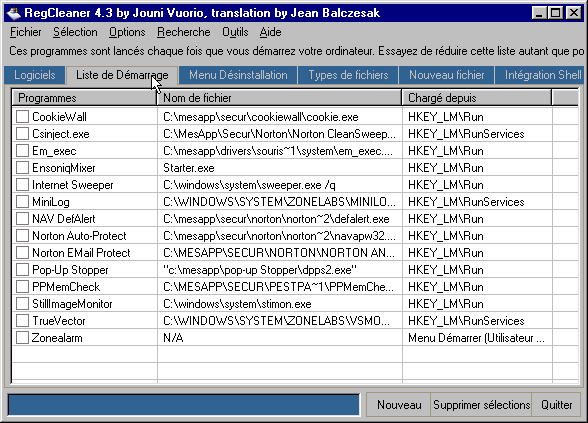Click the blue progress bar at bottom
Viewport: 588px width, 423px height.
(x=184, y=405)
